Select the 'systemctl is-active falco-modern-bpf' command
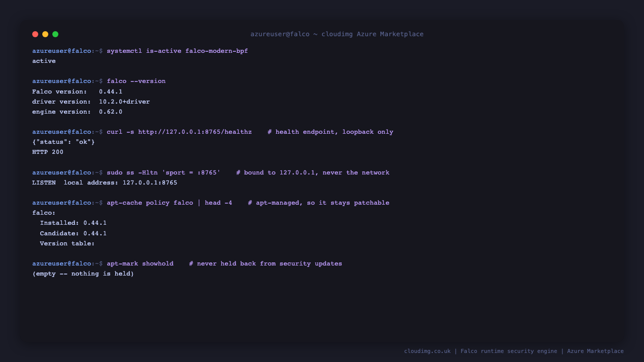Viewport: 644px width, 362px height. tap(177, 51)
